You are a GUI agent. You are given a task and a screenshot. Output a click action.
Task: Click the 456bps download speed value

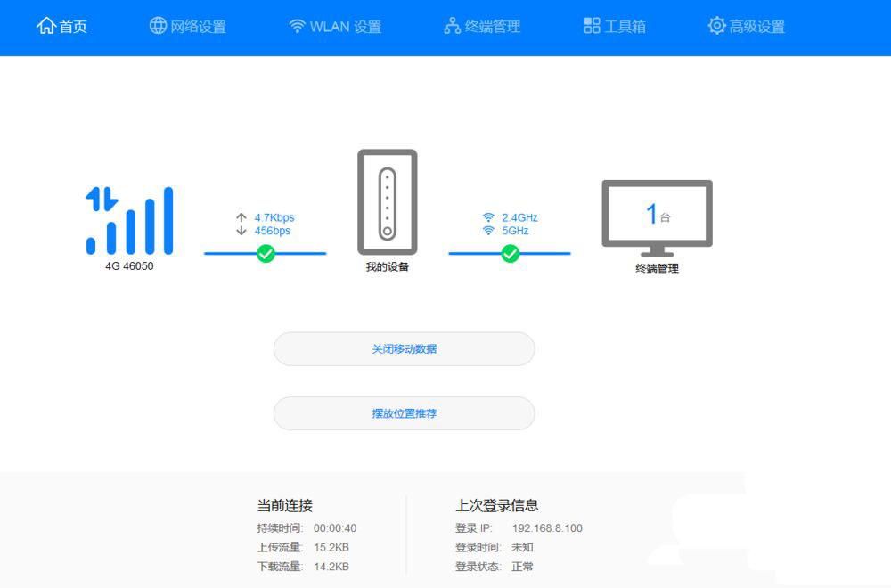pyautogui.click(x=273, y=231)
